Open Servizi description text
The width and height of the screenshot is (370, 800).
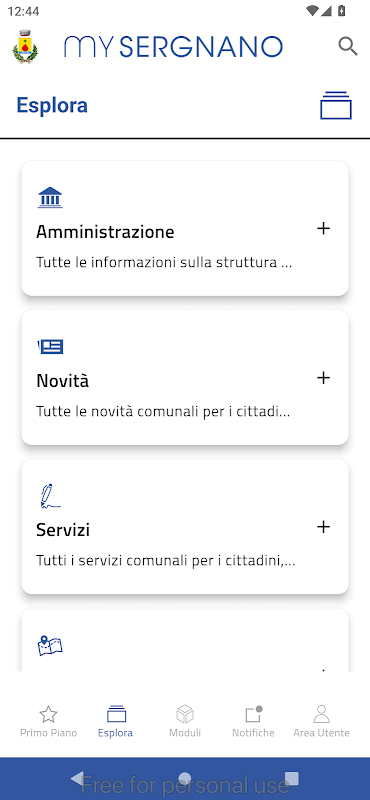166,561
